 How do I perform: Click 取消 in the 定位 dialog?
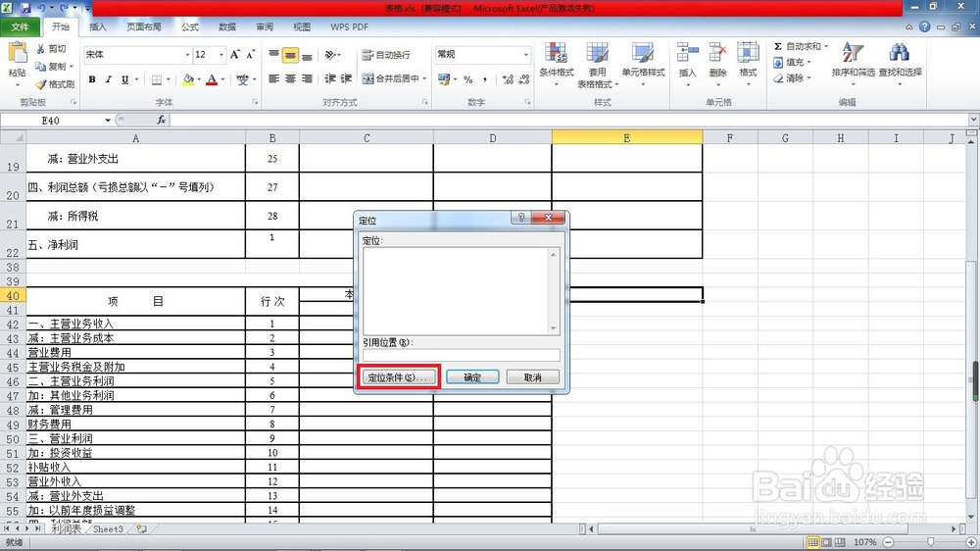pos(532,377)
